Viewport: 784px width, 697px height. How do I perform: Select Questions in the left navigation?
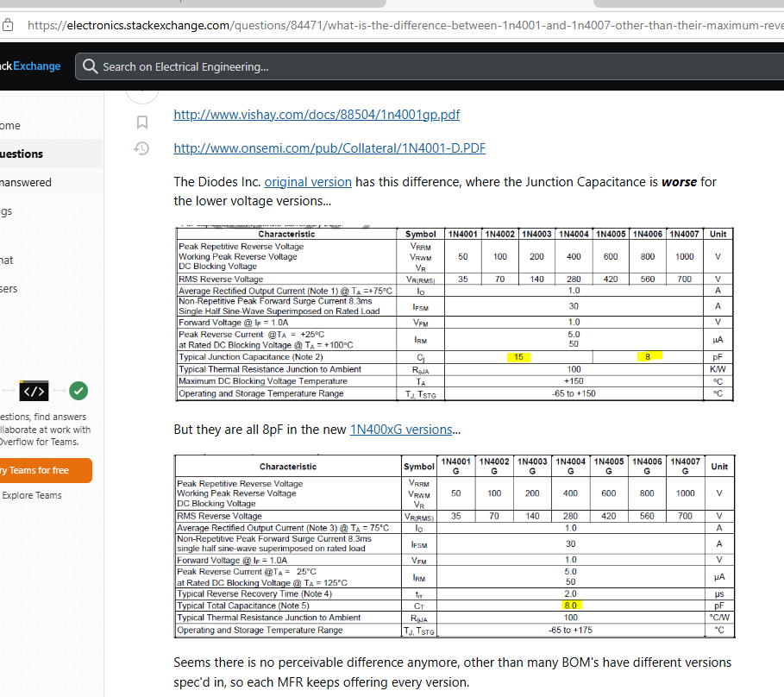click(x=22, y=154)
